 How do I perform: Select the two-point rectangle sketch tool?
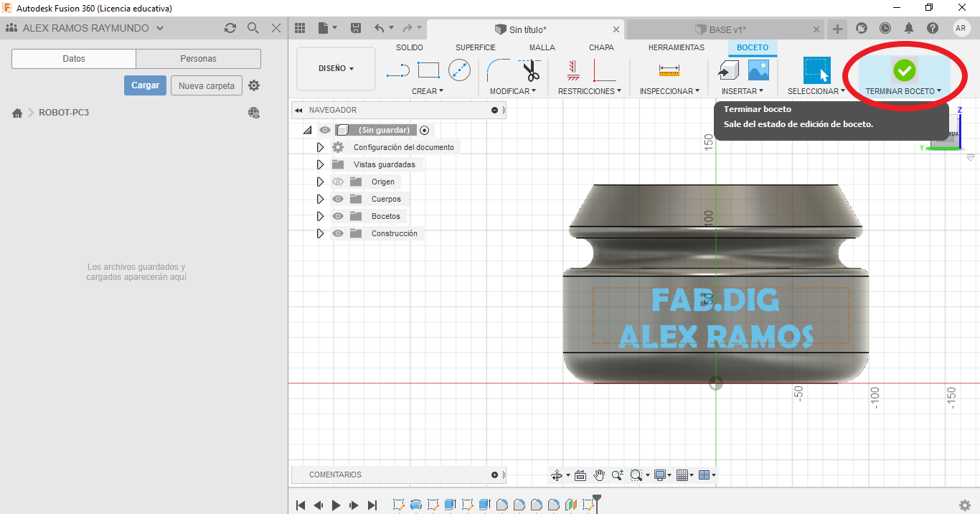pos(428,70)
